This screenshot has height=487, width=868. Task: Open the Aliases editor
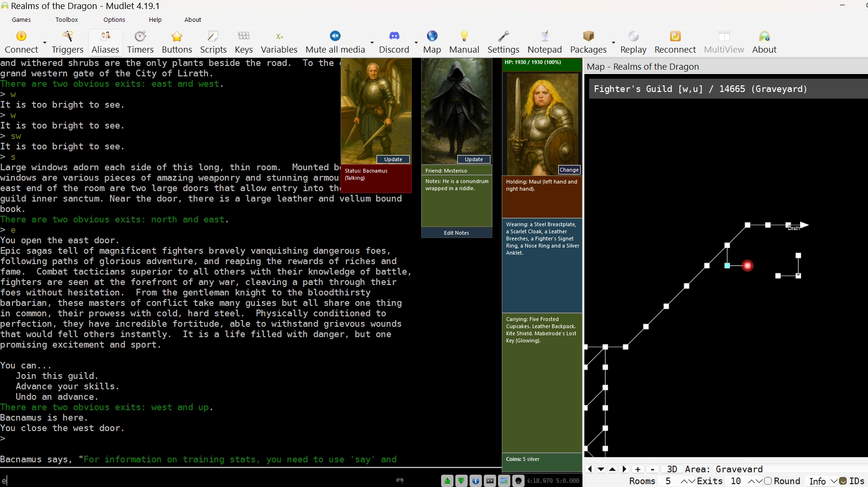click(105, 42)
